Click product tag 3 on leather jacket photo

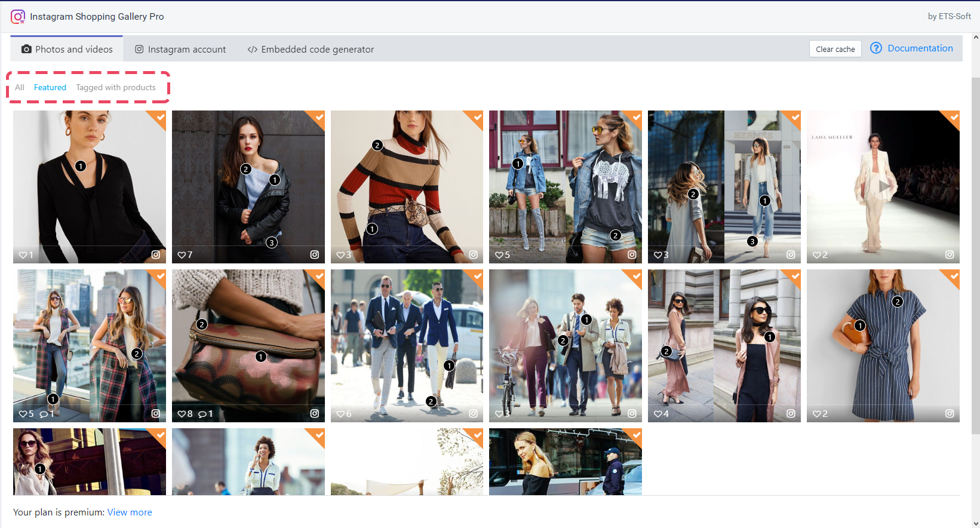pyautogui.click(x=272, y=242)
